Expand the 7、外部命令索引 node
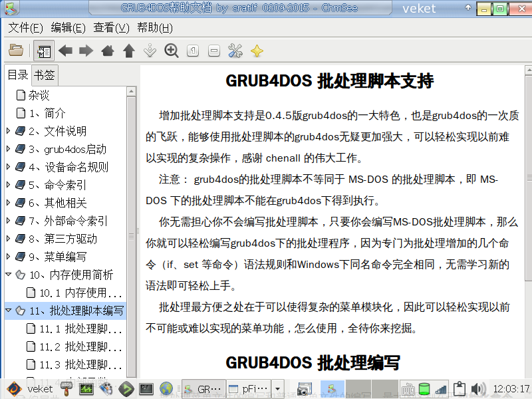The image size is (532, 399). tap(9, 221)
